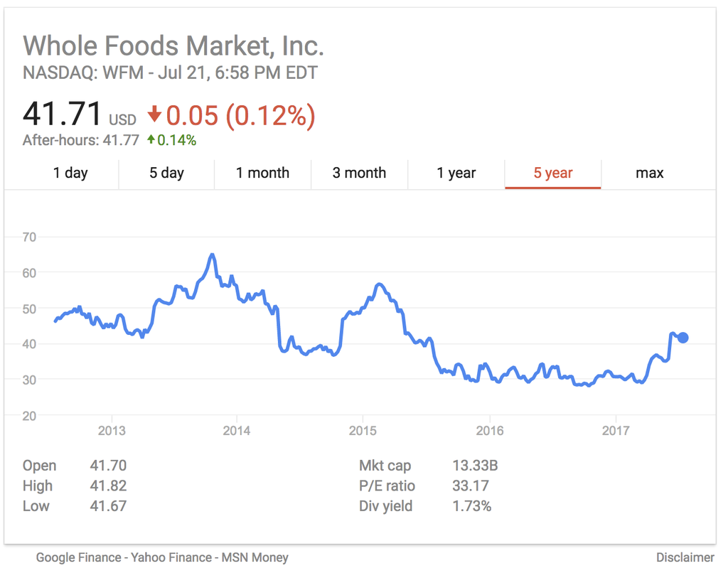Switch to the 1 year tab
The image size is (728, 573).
tap(456, 173)
